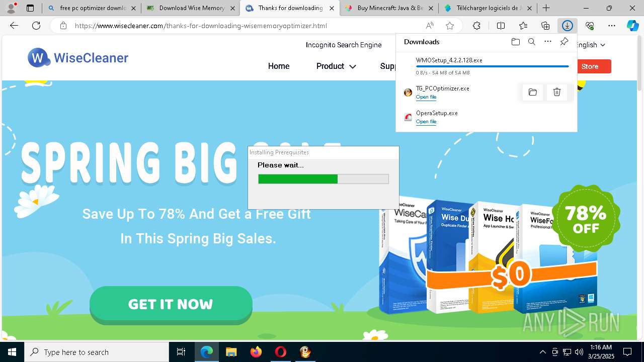Viewport: 644px width, 362px height.
Task: Launch Opera from the taskbar
Action: 280,352
